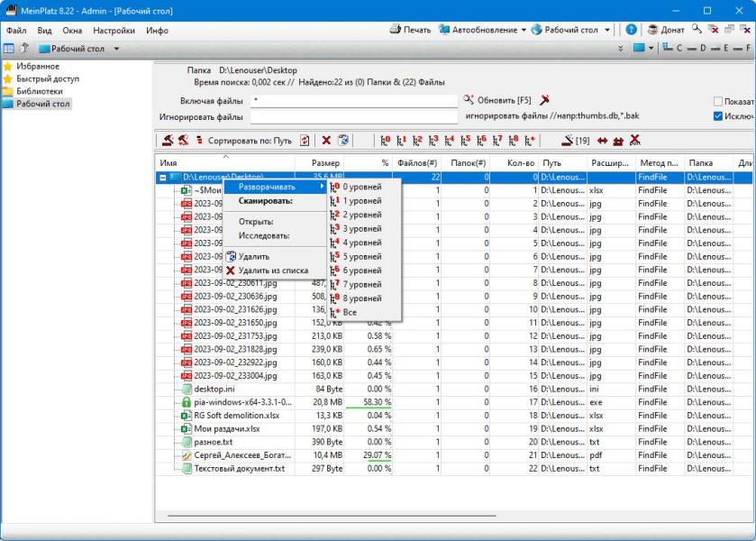Select drive C in the drive bar
Image resolution: width=756 pixels, height=541 pixels.
(x=672, y=48)
